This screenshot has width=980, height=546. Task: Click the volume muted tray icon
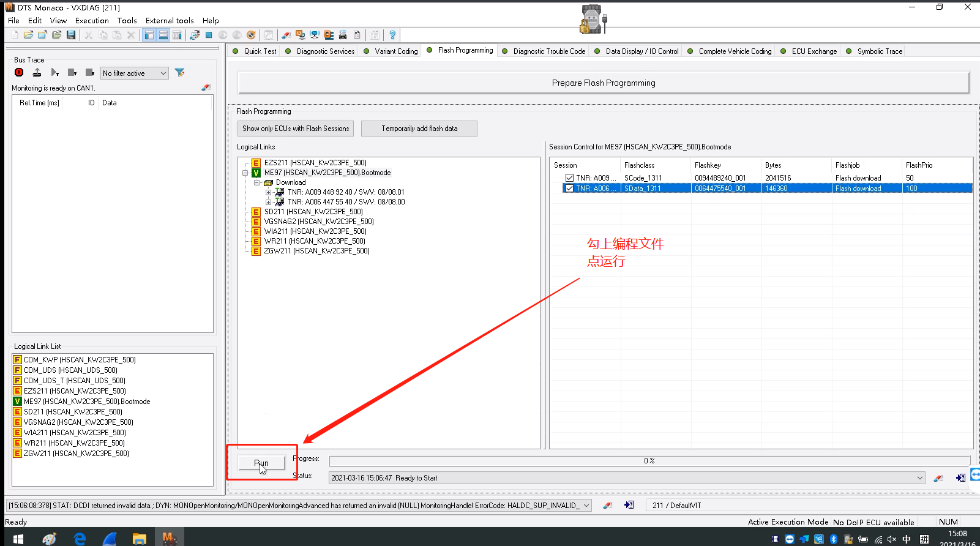[892, 539]
